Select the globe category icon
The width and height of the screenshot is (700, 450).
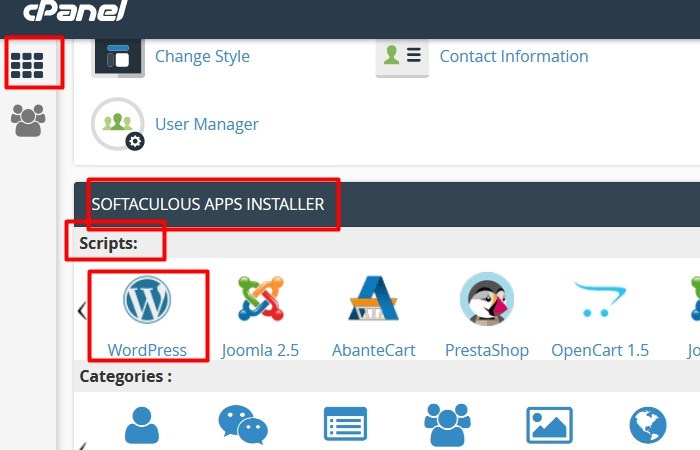point(648,425)
